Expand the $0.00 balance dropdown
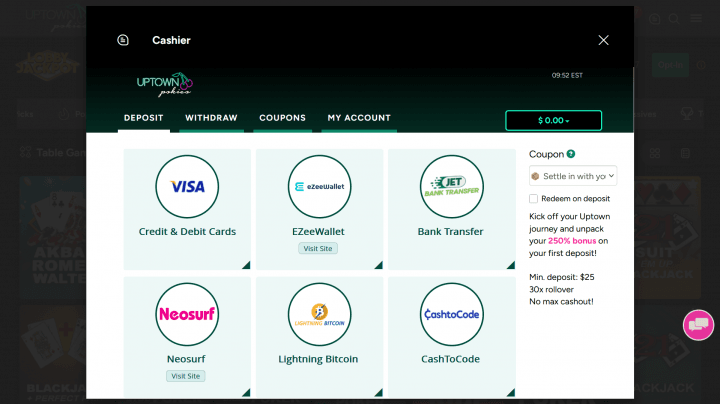 (553, 120)
